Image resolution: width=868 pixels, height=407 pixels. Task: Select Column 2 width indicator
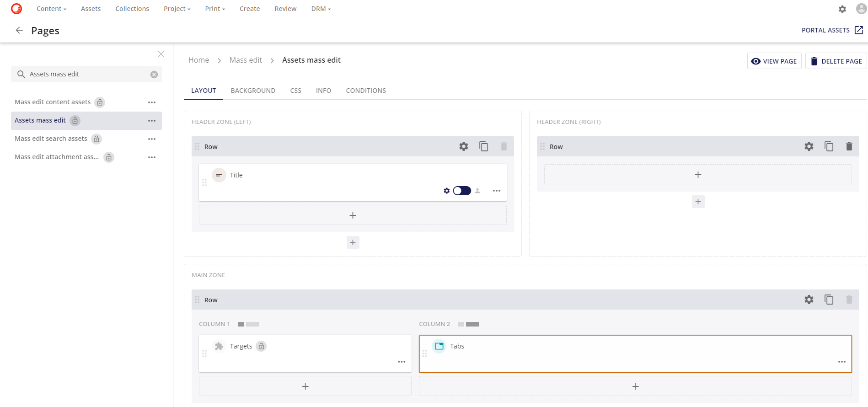[469, 324]
